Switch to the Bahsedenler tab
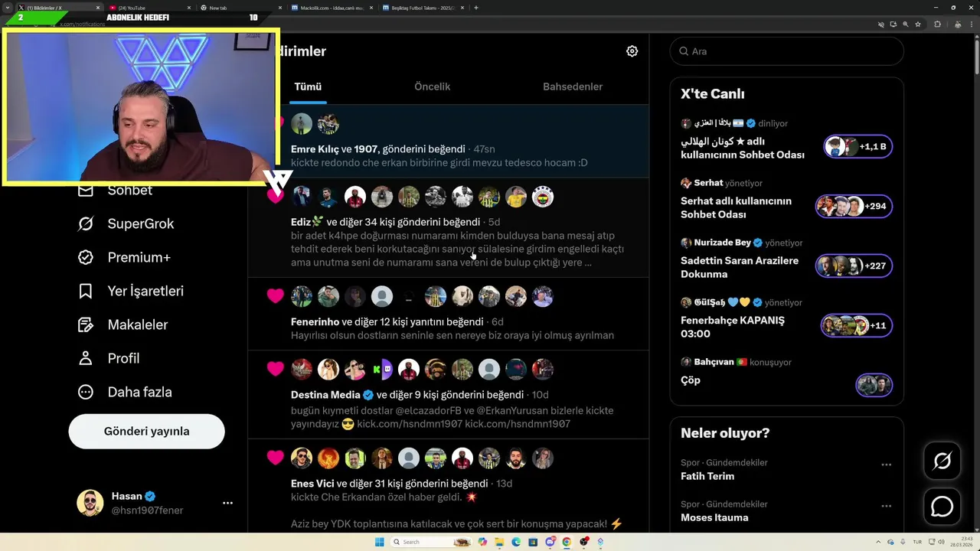This screenshot has width=980, height=551. coord(573,86)
